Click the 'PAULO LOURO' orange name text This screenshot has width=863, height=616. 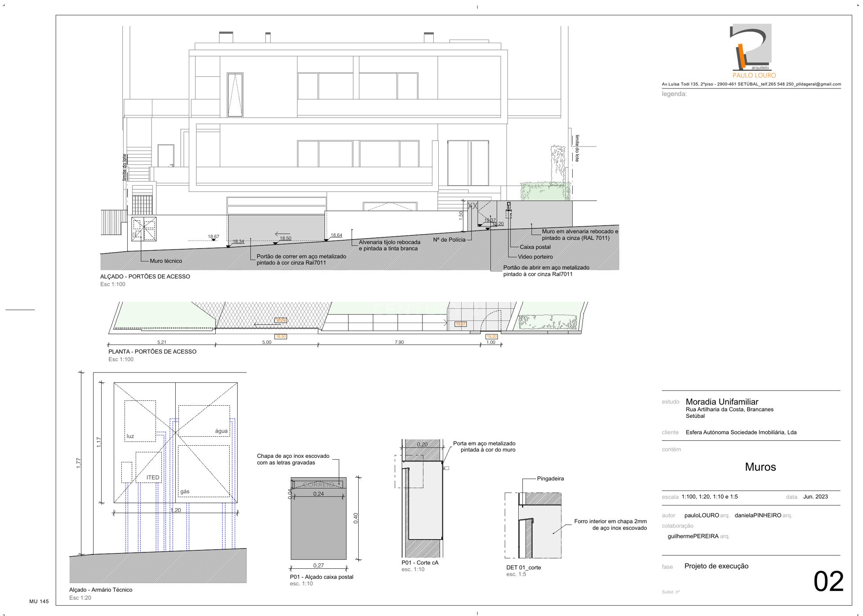tap(754, 75)
